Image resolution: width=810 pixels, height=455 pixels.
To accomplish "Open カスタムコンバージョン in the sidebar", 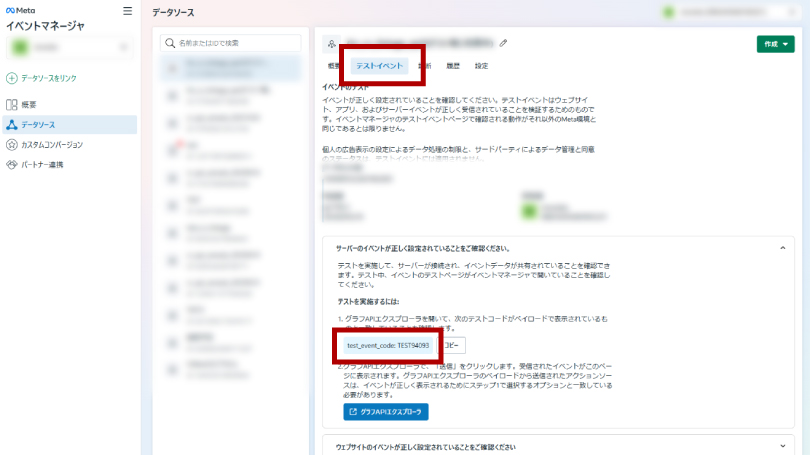I will (70, 145).
